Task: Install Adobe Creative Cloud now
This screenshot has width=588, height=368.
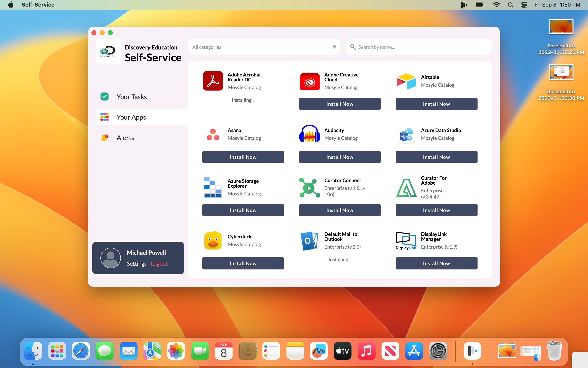Action: pos(340,104)
